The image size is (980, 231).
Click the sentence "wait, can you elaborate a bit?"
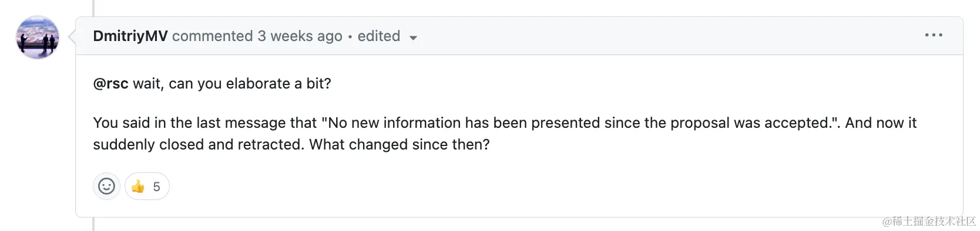click(x=232, y=83)
